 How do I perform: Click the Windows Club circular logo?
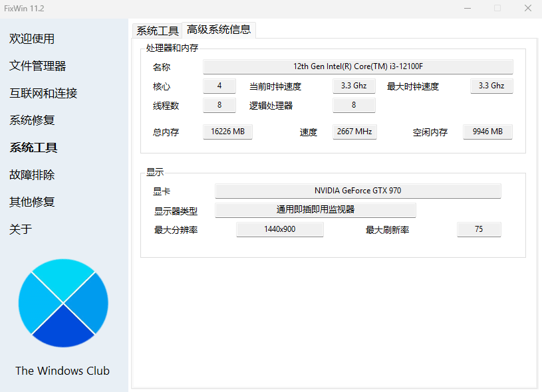click(63, 303)
